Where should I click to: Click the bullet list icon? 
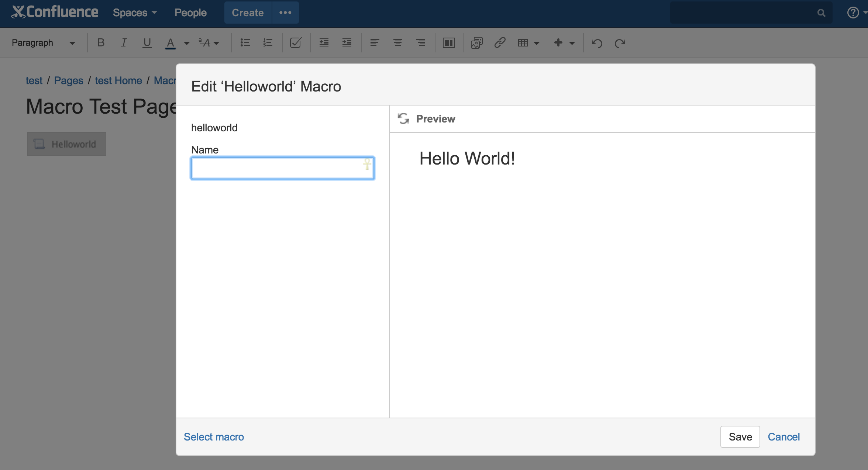[x=245, y=43]
